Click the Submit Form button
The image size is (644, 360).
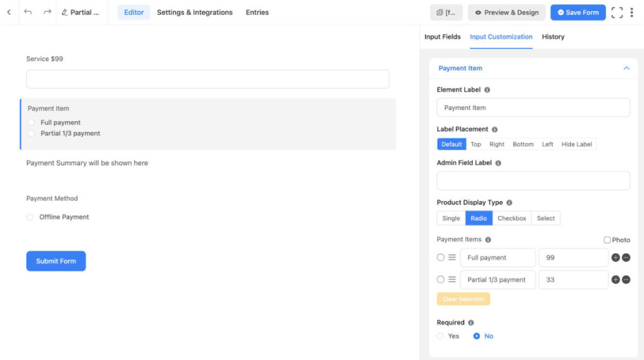point(56,261)
